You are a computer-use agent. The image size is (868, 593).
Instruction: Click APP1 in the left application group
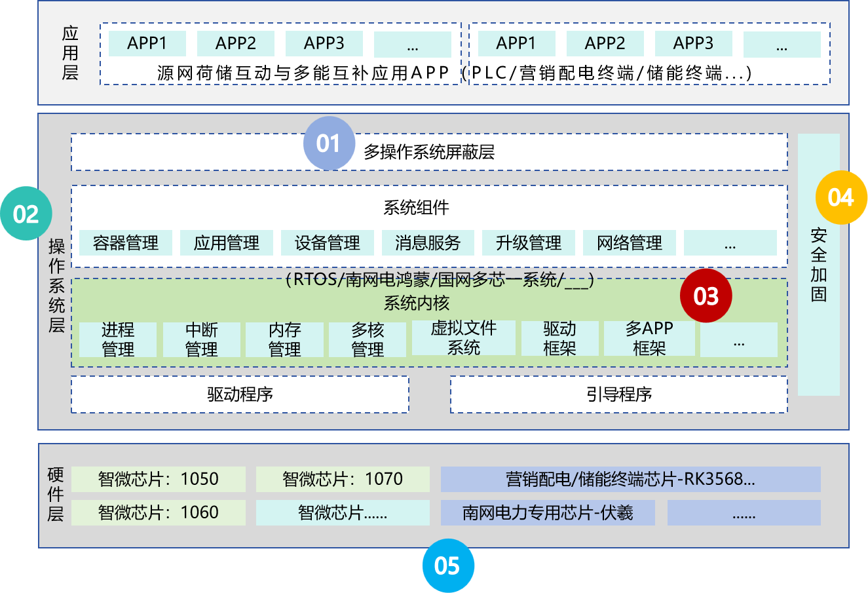(x=147, y=43)
